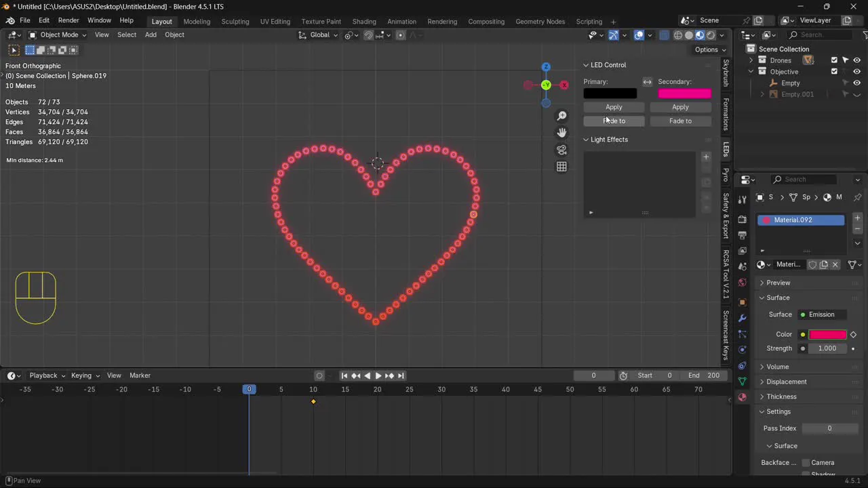Switch to the Sculpting workspace tab
The height and width of the screenshot is (488, 868).
coord(235,22)
